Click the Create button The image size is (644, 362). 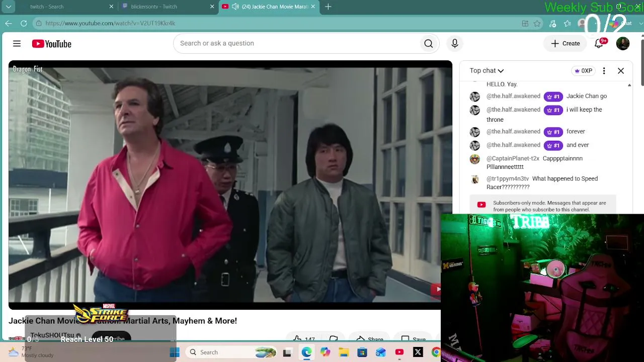(x=566, y=44)
